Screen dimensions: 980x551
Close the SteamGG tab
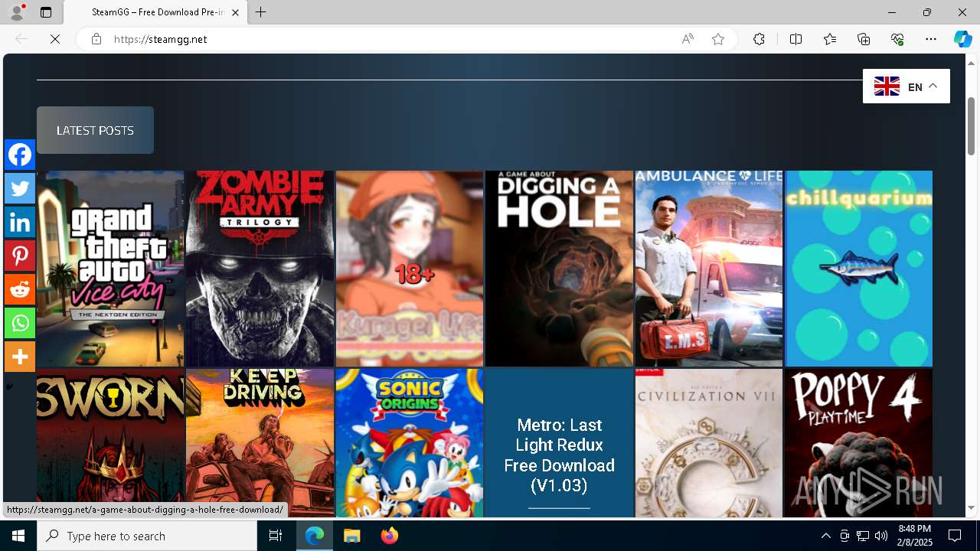pyautogui.click(x=235, y=12)
